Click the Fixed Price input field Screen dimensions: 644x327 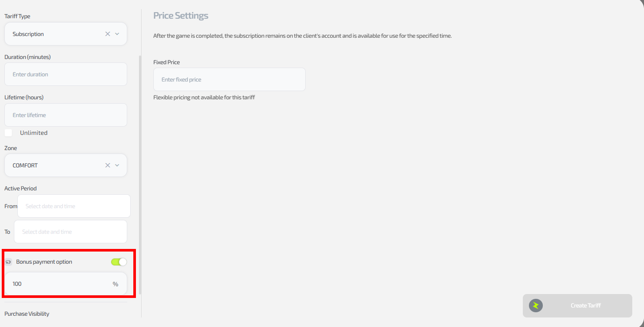[229, 80]
